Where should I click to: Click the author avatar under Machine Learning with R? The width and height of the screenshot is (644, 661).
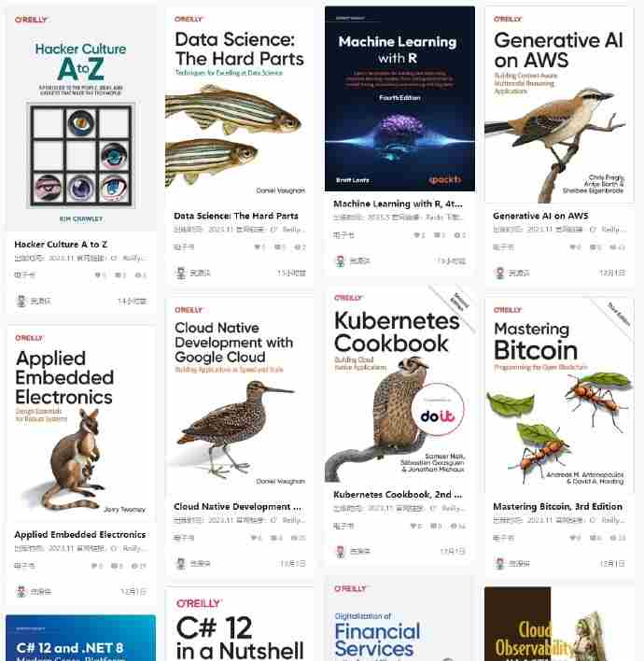[x=341, y=260]
